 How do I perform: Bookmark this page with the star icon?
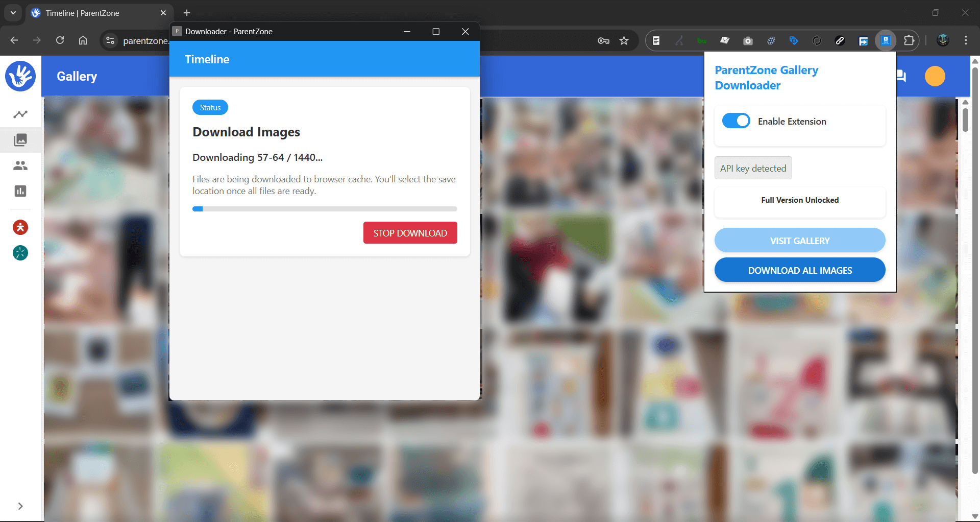coord(624,41)
